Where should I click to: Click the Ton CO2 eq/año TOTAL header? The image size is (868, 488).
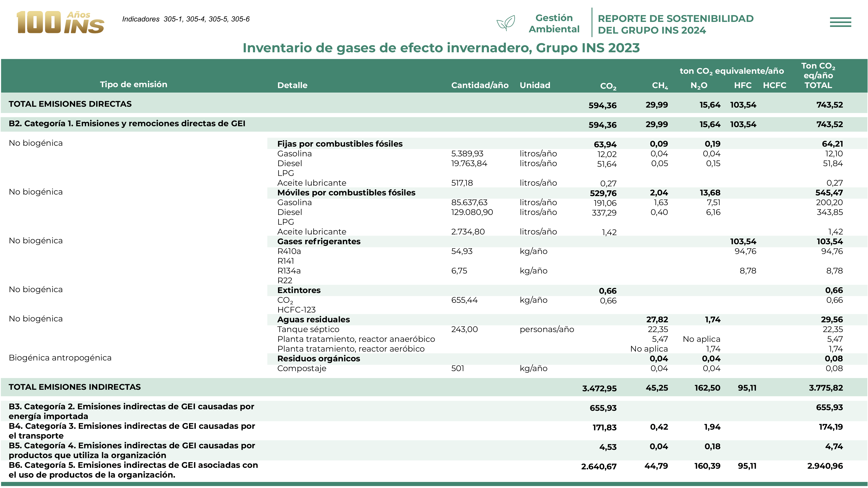[818, 75]
